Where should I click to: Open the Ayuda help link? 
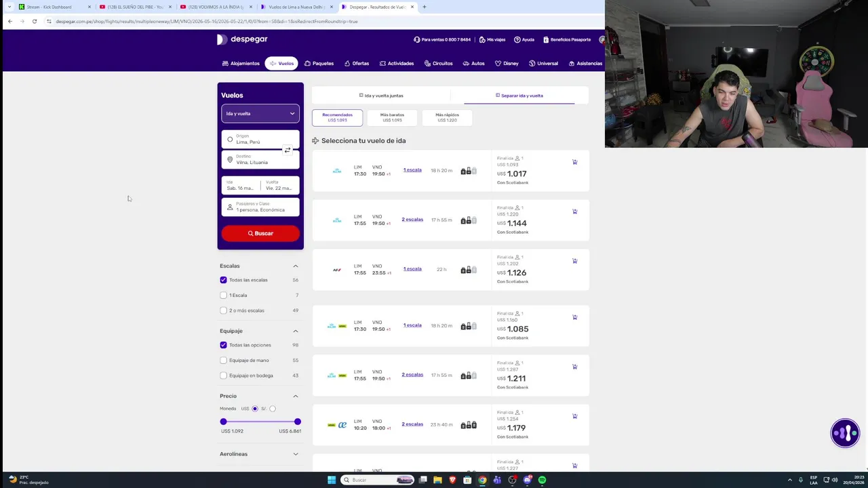click(524, 40)
